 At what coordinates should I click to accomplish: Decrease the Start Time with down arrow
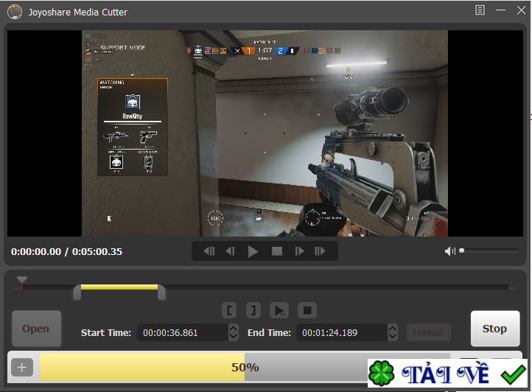point(234,337)
